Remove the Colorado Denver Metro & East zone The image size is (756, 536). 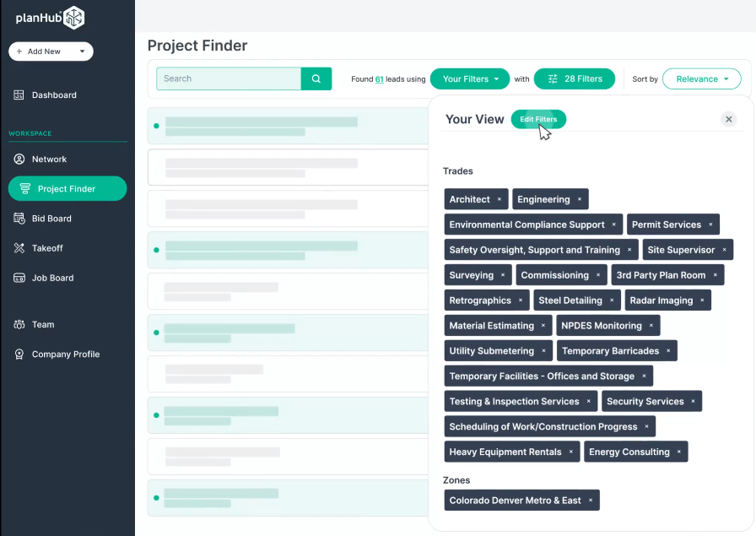(591, 501)
